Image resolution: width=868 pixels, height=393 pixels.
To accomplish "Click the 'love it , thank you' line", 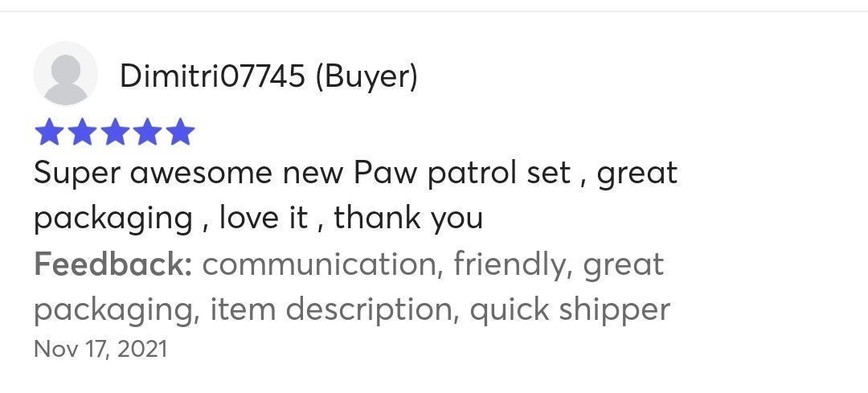I will 351,218.
